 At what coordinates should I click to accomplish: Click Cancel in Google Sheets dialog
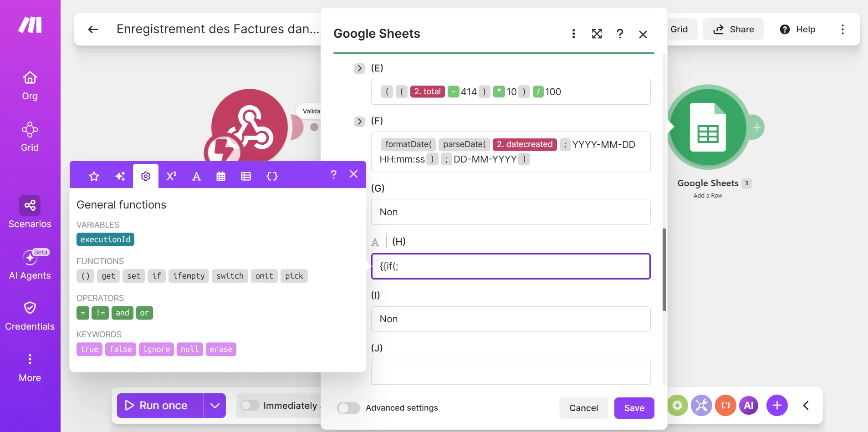(584, 408)
